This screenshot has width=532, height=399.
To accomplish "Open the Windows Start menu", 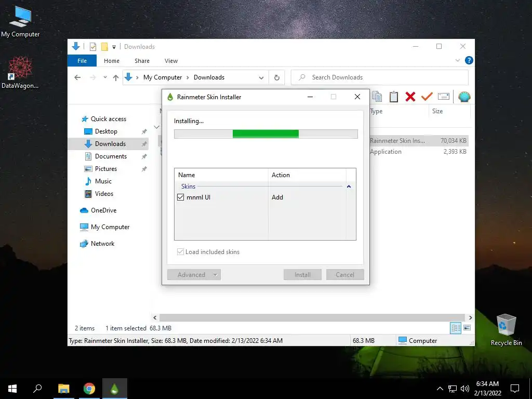I will (12, 389).
